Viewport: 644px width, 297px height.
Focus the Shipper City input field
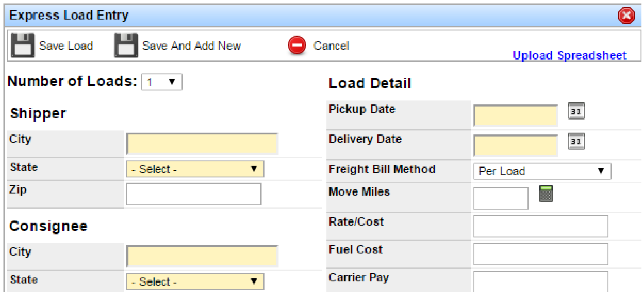click(x=202, y=144)
